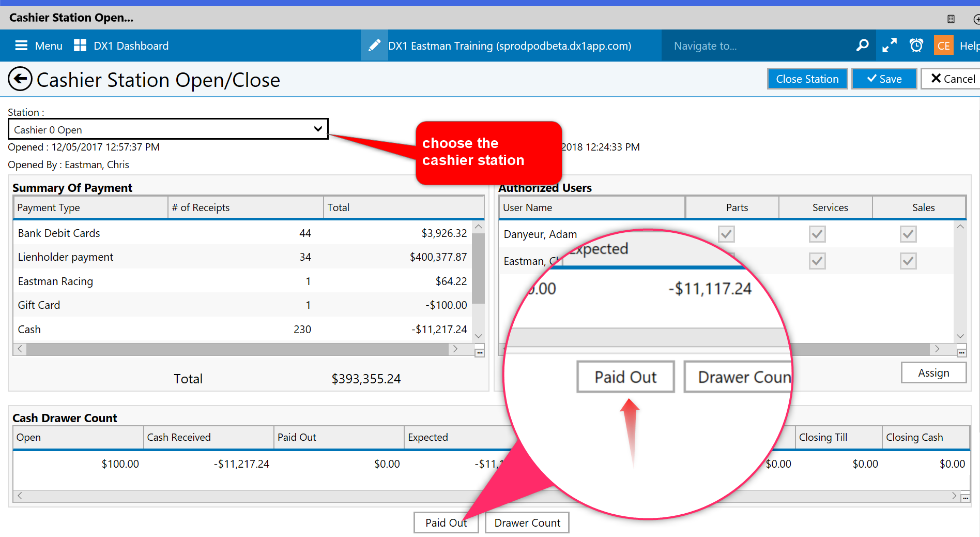This screenshot has height=537, width=980.
Task: Click the Paid Out button at bottom
Action: tap(446, 523)
